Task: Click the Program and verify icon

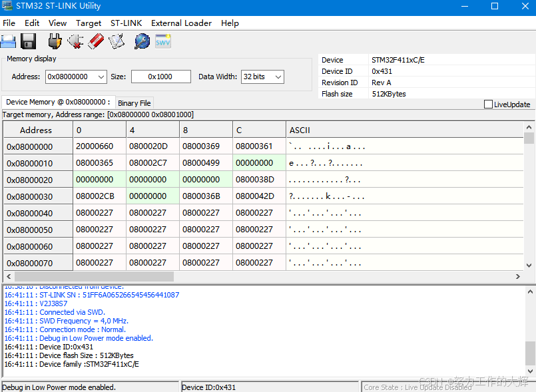Action: click(x=117, y=41)
